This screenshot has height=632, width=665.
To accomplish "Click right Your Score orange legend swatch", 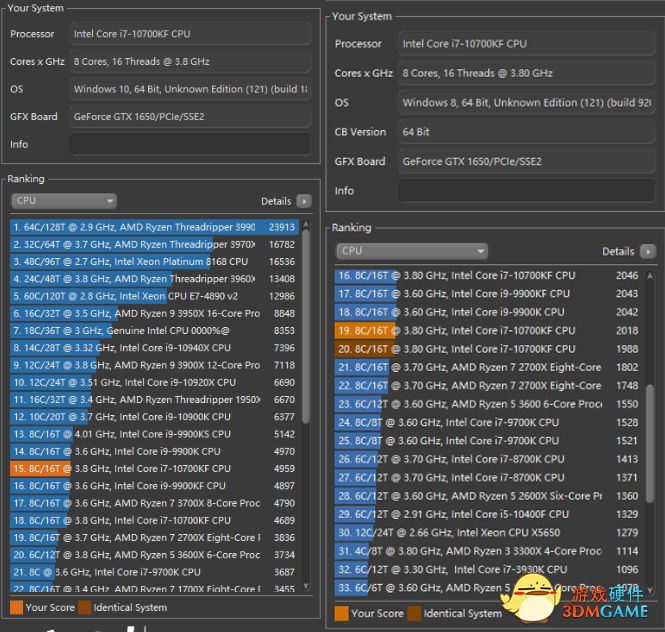I will 341,613.
